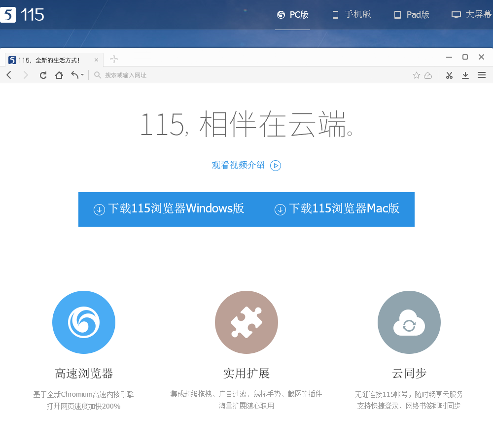Image resolution: width=493 pixels, height=448 pixels.
Task: Click the 观看视频介绍 link
Action: coord(238,165)
